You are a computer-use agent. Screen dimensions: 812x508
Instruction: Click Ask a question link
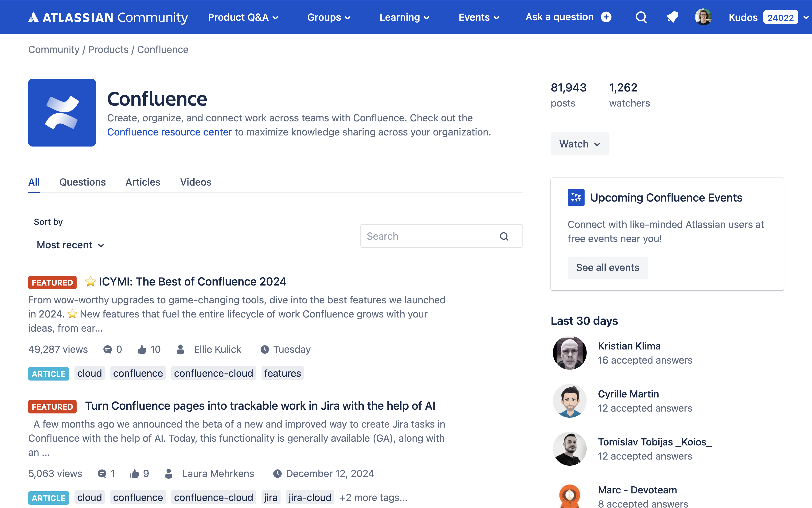coord(559,17)
